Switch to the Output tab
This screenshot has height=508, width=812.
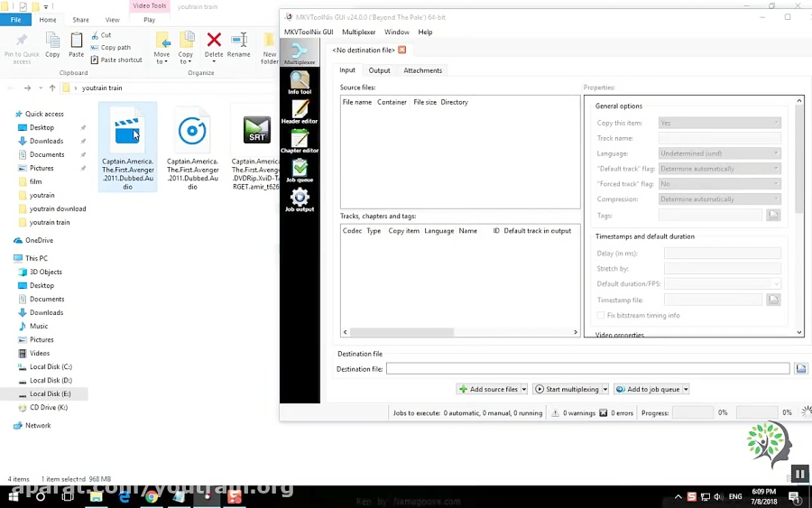pos(379,70)
